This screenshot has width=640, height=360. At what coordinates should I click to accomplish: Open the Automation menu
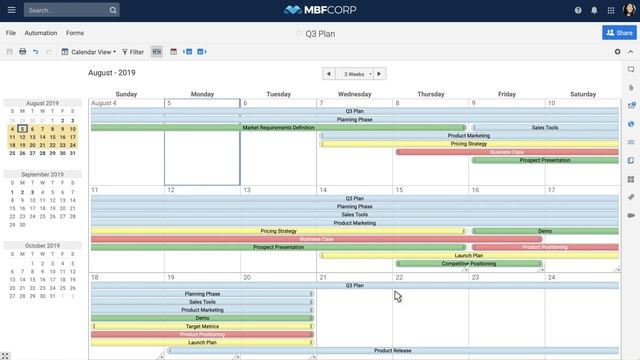41,33
